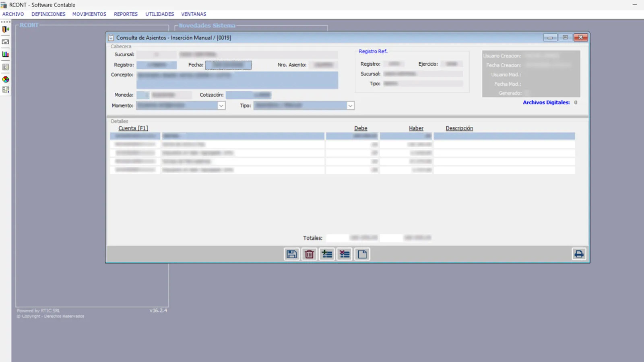Save the entry with the floppy disk icon
Image resolution: width=644 pixels, height=362 pixels.
click(x=291, y=254)
